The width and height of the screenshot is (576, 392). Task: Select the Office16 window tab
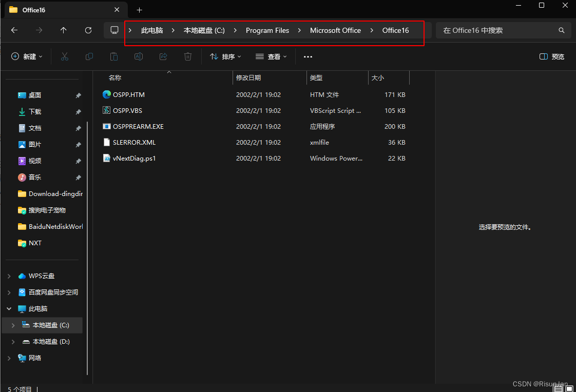click(x=66, y=10)
